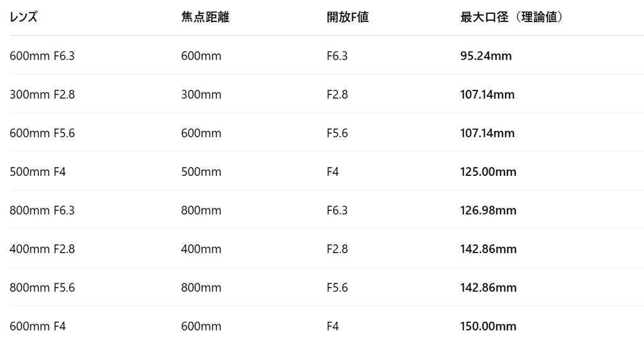644x343 pixels.
Task: Select the 600mm F5.6 lens name cell
Action: [42, 133]
